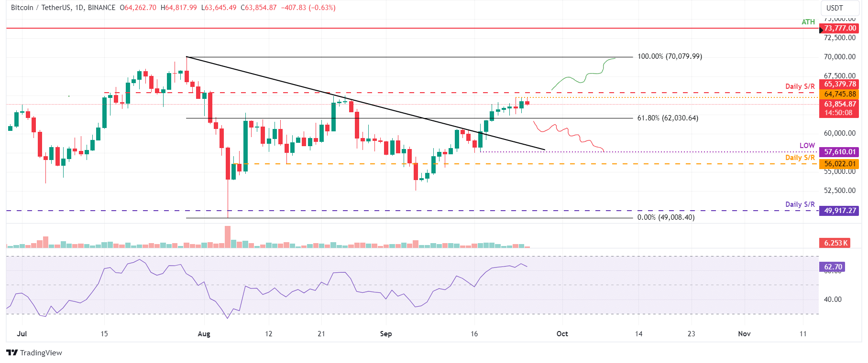
Task: Click the 52,500.00 price axis tick
Action: 839,190
